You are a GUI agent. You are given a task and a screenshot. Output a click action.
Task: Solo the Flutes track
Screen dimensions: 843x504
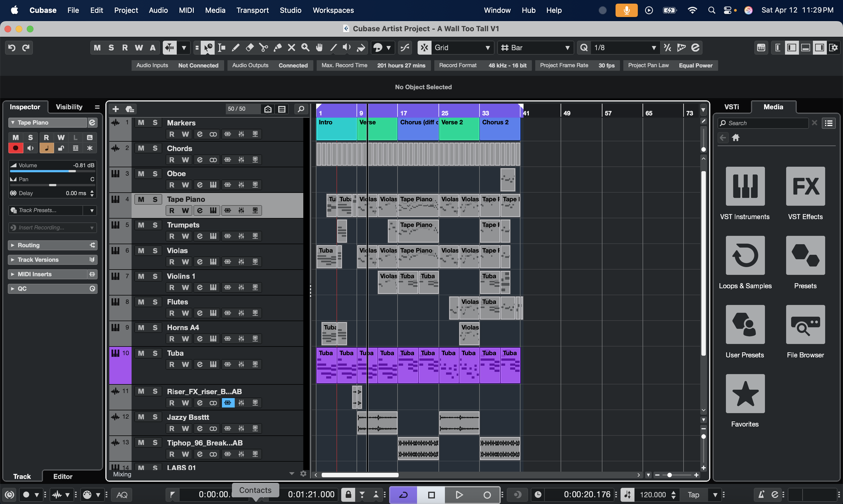coord(155,302)
